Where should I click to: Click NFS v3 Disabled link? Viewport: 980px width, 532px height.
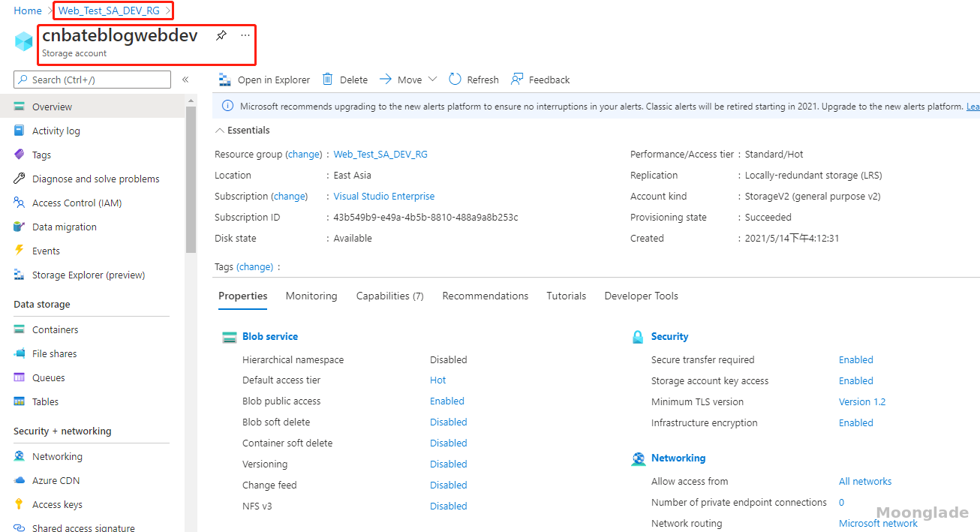449,506
